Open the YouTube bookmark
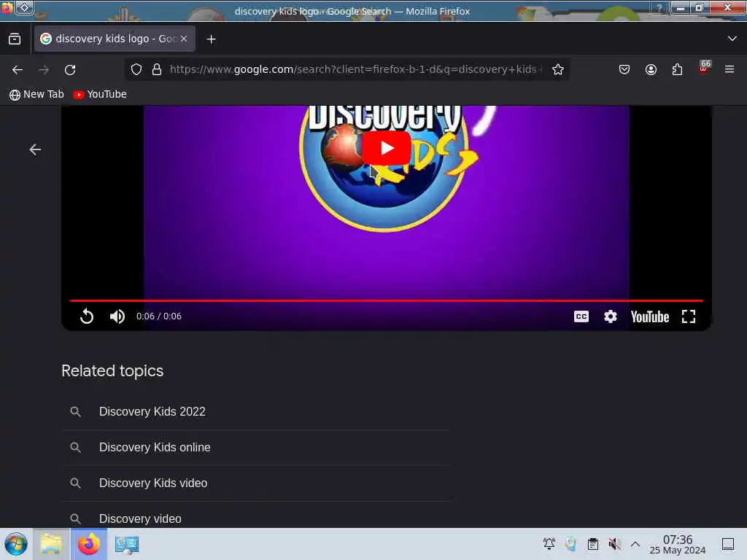Viewport: 747px width, 560px height. [100, 94]
